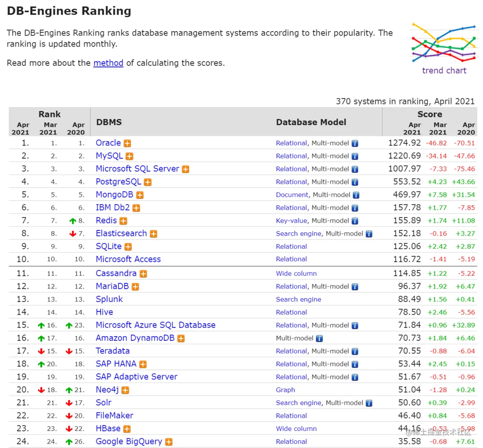The image size is (483, 448).
Task: Click plus icon next to IBM Db2
Action: [136, 208]
